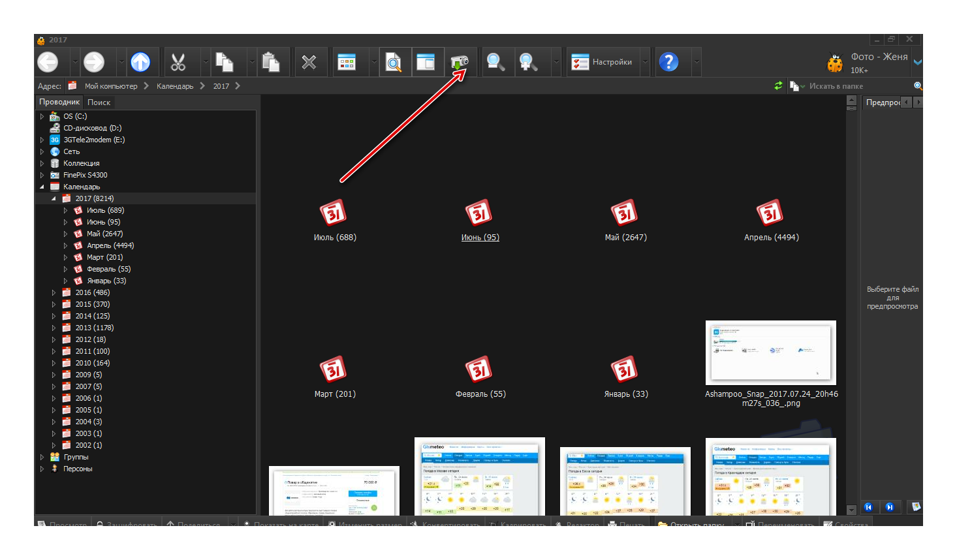Image resolution: width=957 pixels, height=560 pixels.
Task: Click the thumbnail area scroll-down arrow
Action: [851, 510]
